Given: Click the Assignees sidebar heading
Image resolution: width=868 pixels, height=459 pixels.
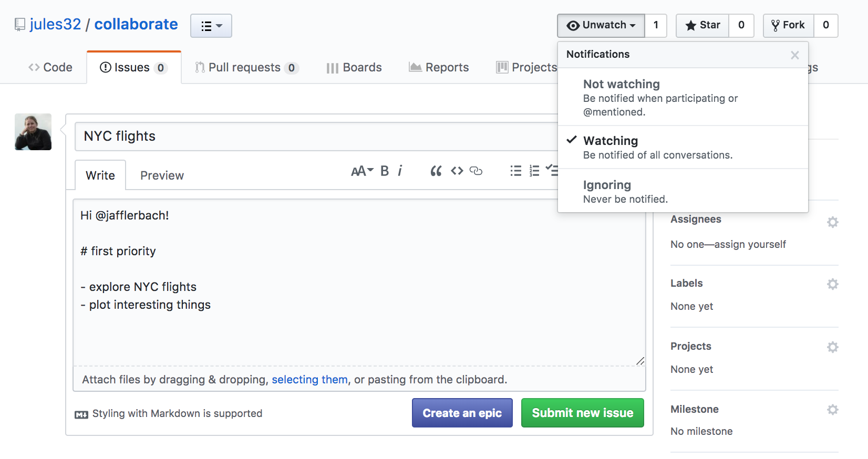Looking at the screenshot, I should [696, 220].
